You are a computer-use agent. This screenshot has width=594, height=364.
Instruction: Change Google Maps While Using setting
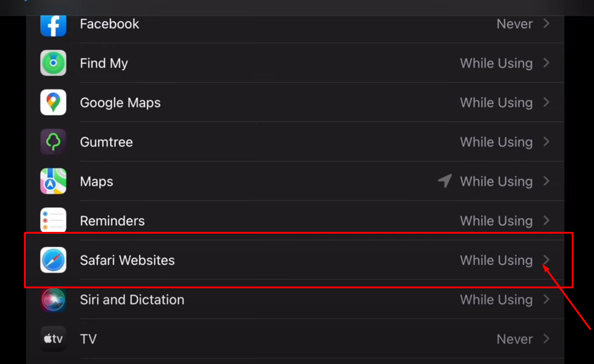(x=496, y=103)
